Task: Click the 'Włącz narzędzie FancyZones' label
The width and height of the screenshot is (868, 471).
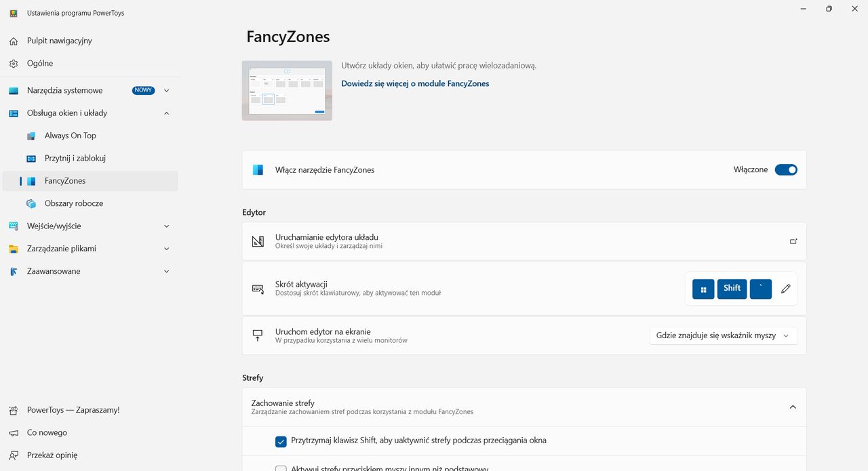Action: [325, 170]
